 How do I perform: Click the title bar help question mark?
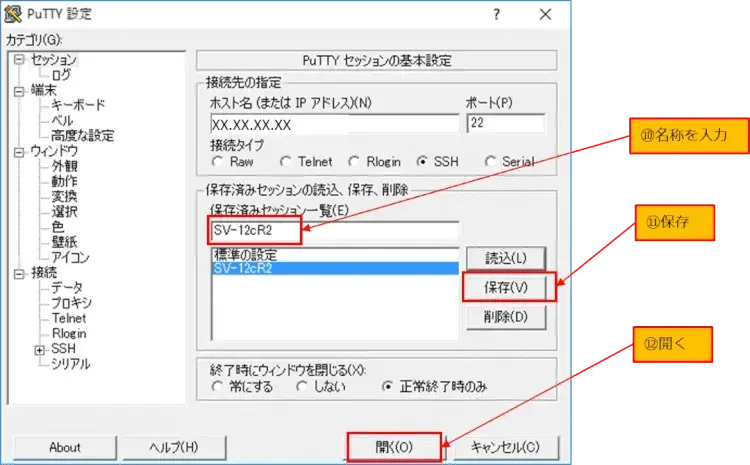click(x=497, y=15)
